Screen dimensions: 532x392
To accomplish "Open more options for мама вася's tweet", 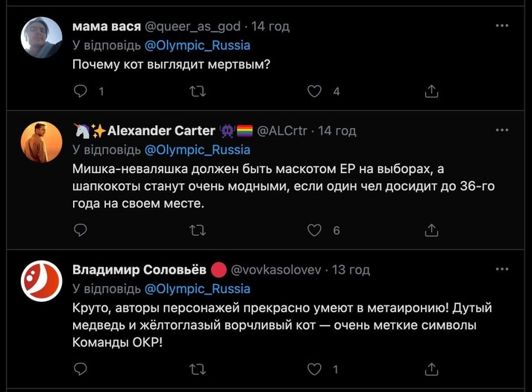I will coord(502,25).
